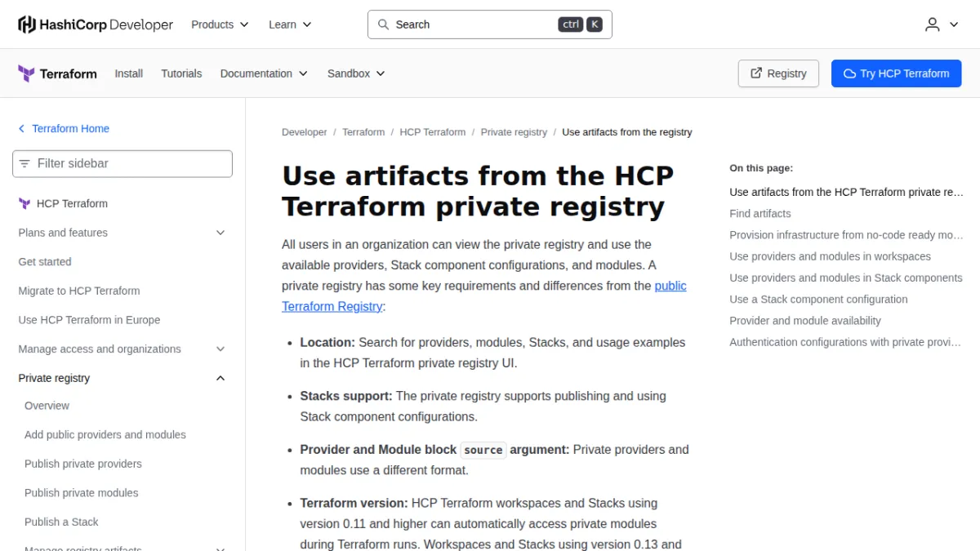Viewport: 980px width, 551px height.
Task: Open the user account icon menu
Action: 942,24
